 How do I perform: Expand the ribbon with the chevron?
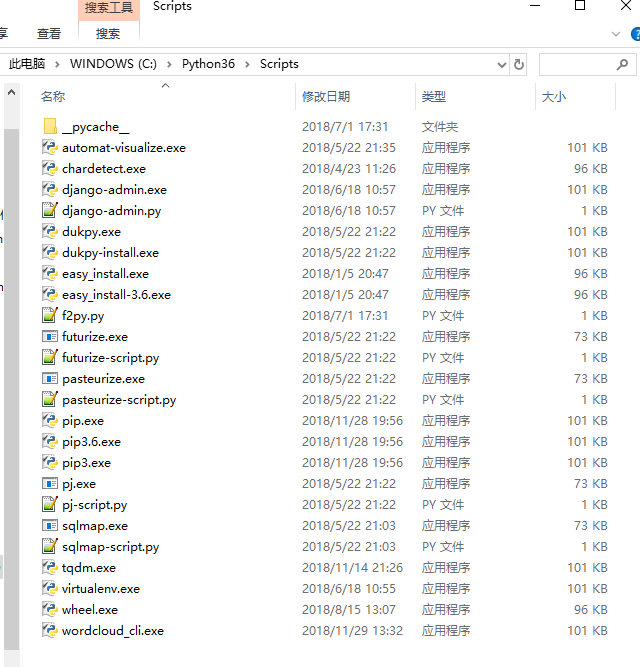[x=616, y=34]
